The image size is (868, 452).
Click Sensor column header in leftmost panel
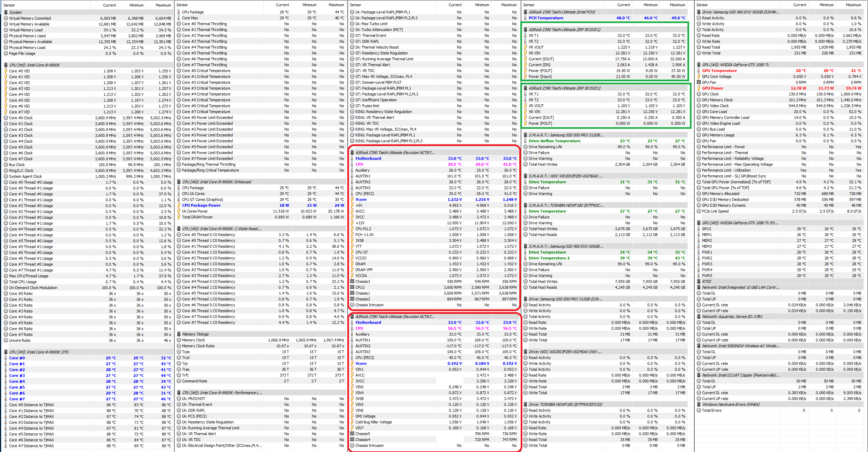point(9,5)
